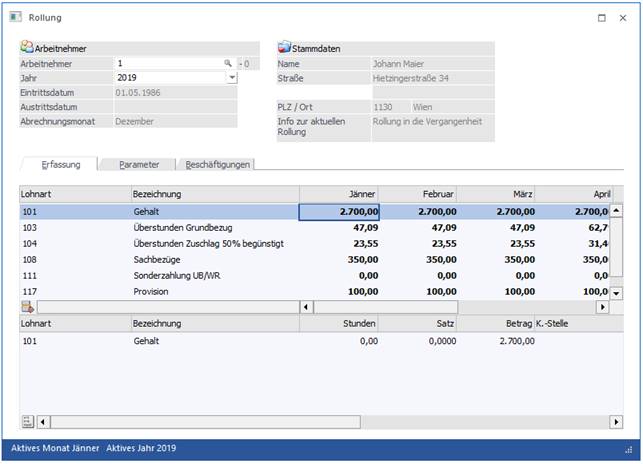Select the Erfassung tab
Image resolution: width=643 pixels, height=464 pixels.
(58, 164)
